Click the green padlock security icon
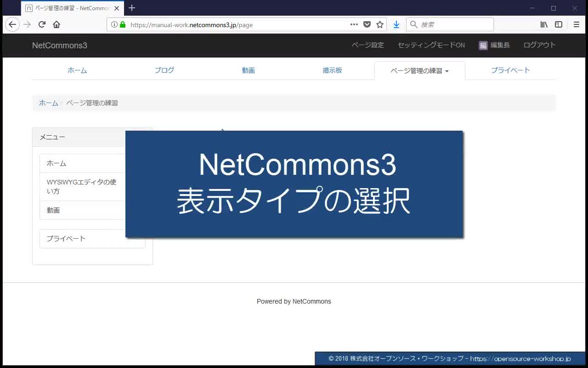This screenshot has height=368, width=588. tap(123, 24)
